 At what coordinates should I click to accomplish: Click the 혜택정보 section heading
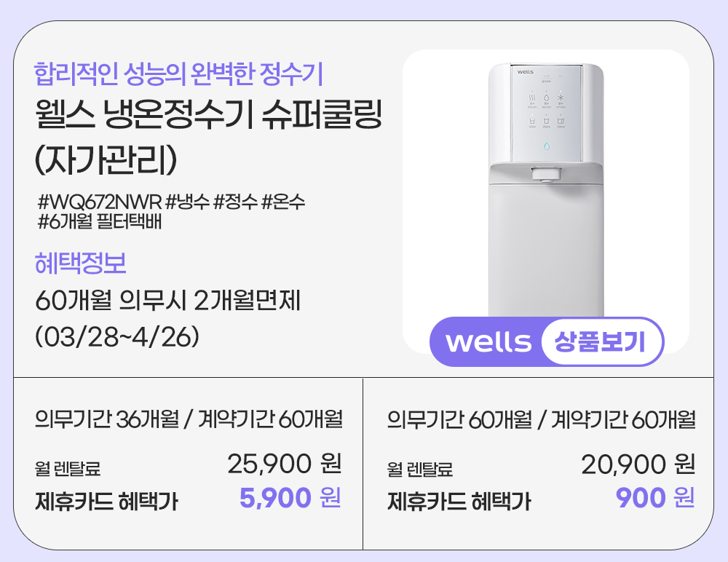pos(80,263)
